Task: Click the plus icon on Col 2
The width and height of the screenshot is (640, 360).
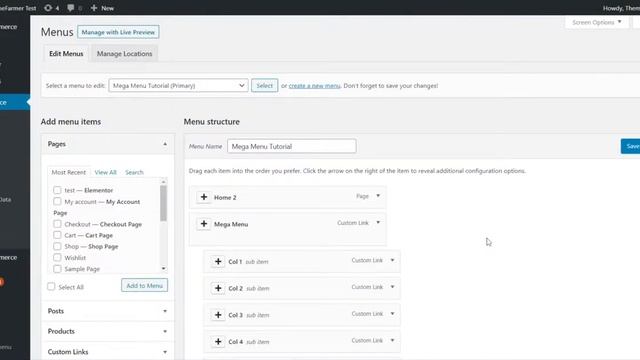Action: [218, 288]
